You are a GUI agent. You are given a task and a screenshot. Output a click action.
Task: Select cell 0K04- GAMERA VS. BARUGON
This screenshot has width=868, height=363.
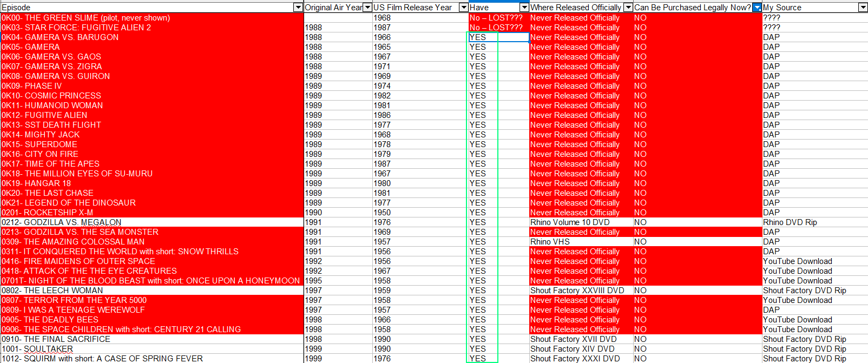pos(152,37)
